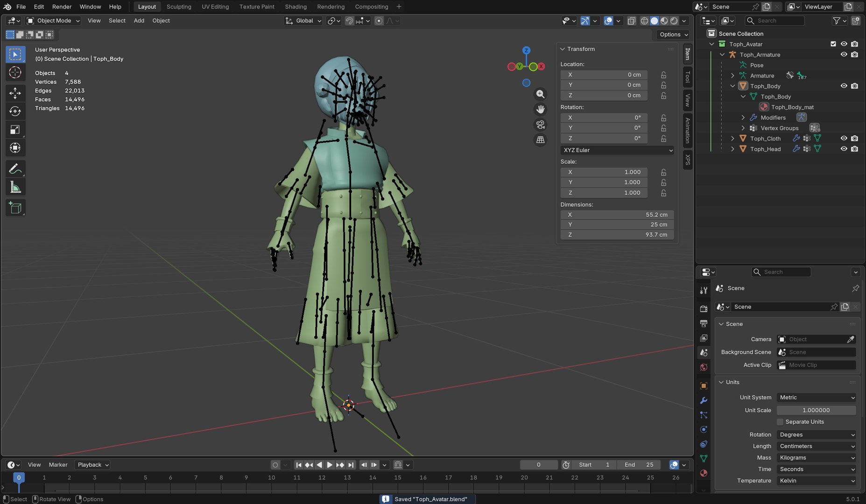Viewport: 866px width, 504px height.
Task: Click the Options button in viewport
Action: 673,35
